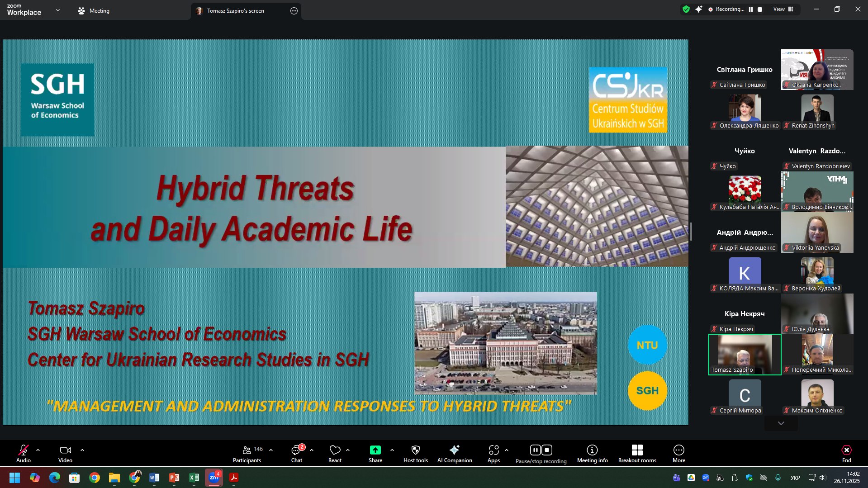Open Google Chrome from the taskbar
Image resolution: width=868 pixels, height=488 pixels.
(95, 478)
